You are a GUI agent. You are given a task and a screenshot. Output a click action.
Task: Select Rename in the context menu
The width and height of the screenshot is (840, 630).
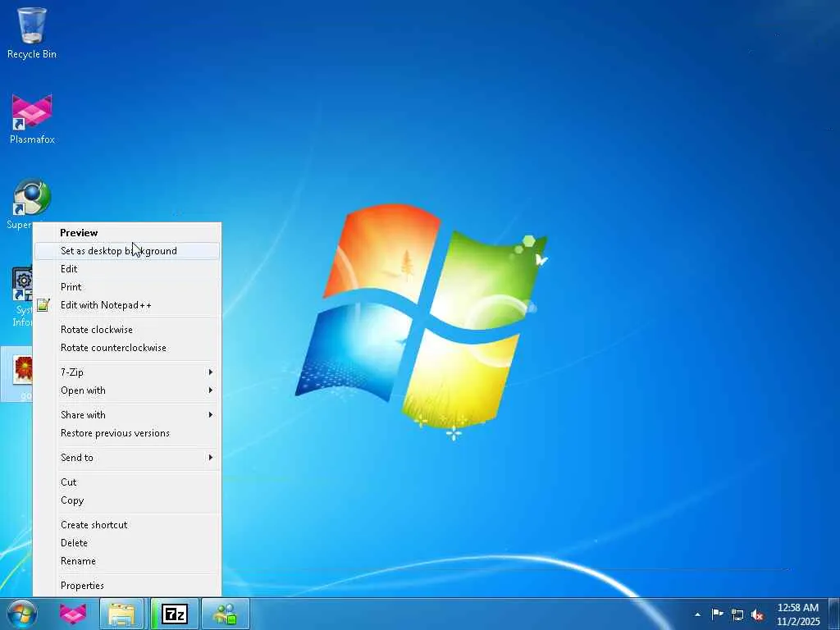[127, 561]
